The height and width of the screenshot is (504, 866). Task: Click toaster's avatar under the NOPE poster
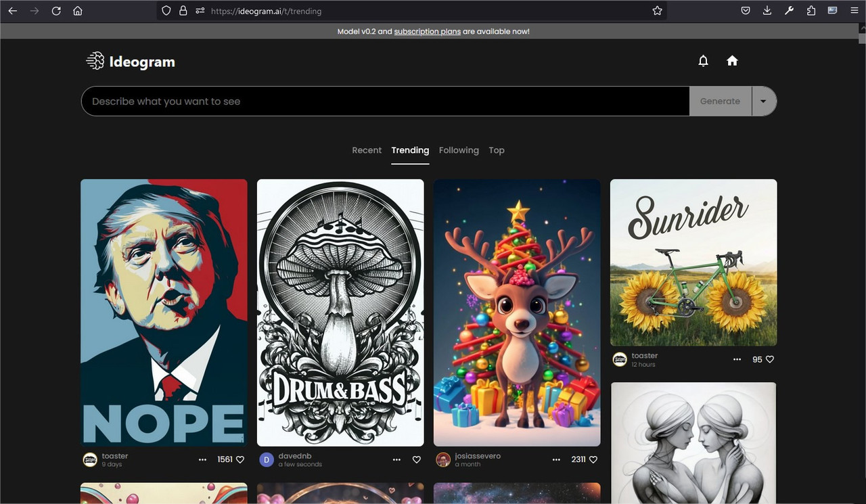click(90, 460)
